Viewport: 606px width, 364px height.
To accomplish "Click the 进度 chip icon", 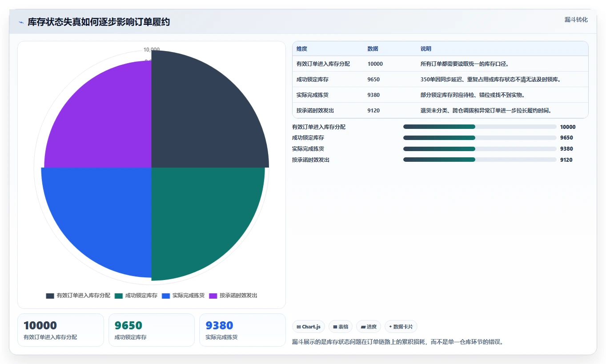I will (363, 327).
